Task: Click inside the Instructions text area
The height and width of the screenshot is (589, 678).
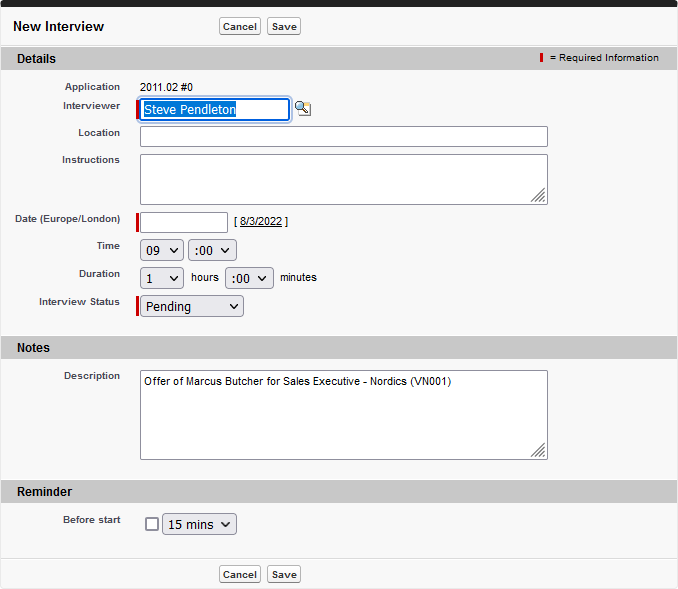Action: tap(343, 179)
